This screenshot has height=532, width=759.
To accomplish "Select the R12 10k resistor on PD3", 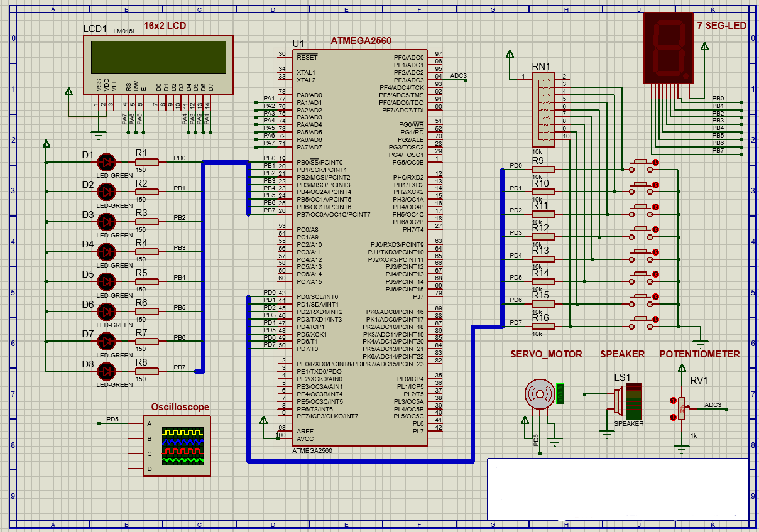I will [543, 236].
